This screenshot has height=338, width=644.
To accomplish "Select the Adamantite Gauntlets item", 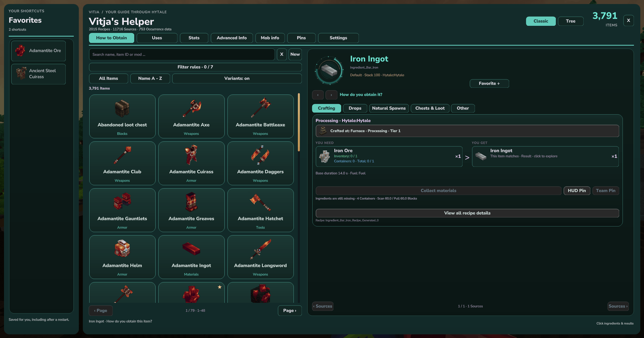I will (122, 210).
